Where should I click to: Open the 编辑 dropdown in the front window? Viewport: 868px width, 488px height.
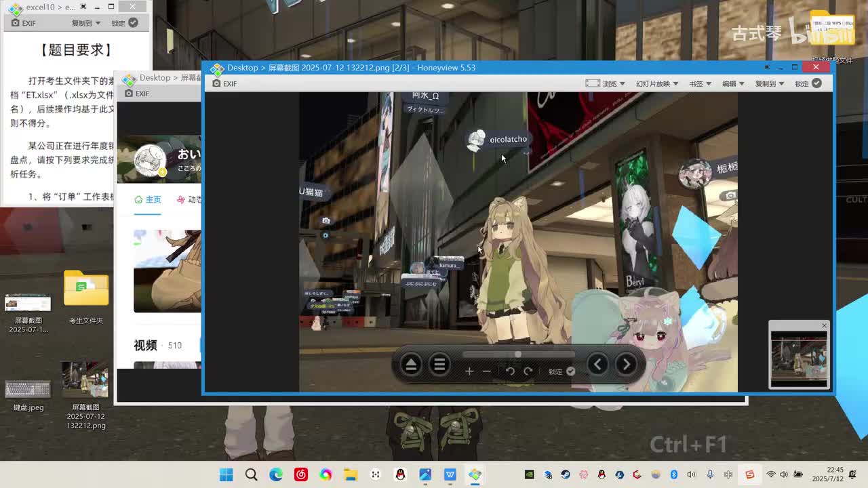733,83
